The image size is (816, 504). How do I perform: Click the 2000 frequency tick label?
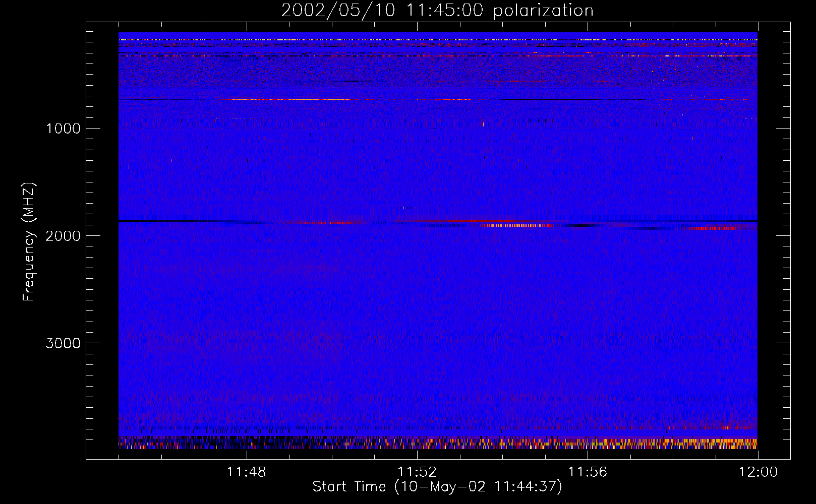click(63, 236)
